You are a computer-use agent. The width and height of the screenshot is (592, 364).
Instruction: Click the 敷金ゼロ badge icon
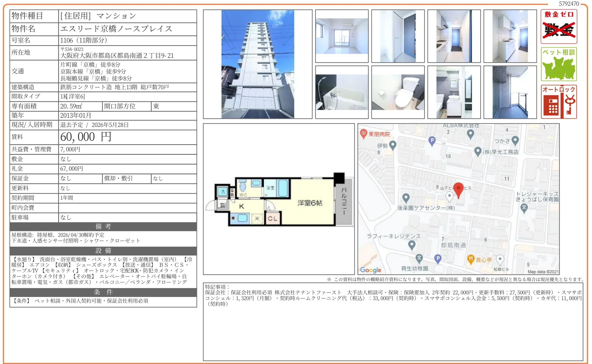coord(559,26)
